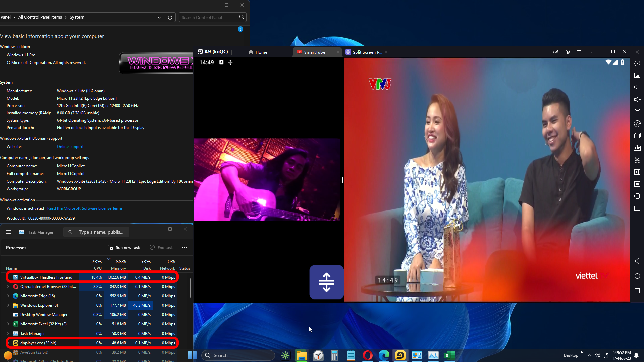Tap Android home circle in LDPlayer
The image size is (644, 362).
pos(637,276)
